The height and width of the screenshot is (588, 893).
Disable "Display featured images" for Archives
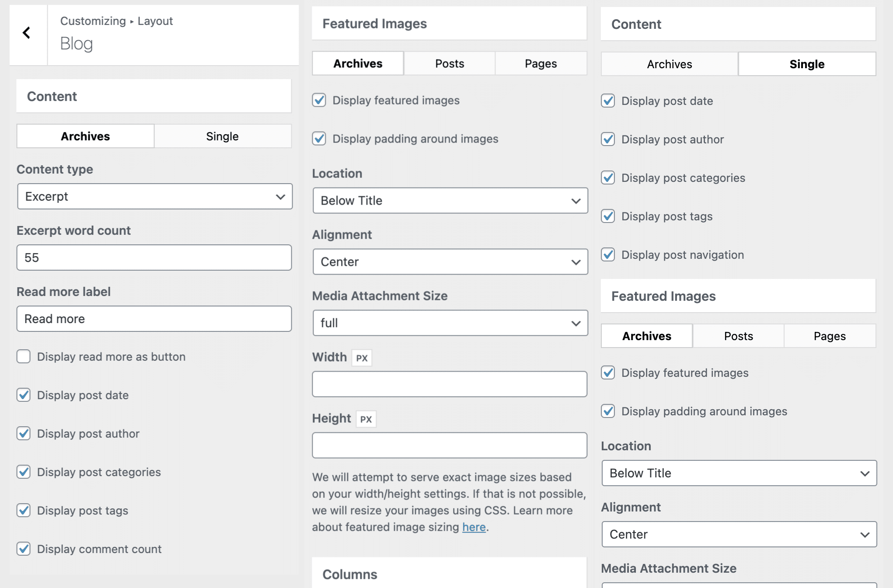pyautogui.click(x=319, y=100)
